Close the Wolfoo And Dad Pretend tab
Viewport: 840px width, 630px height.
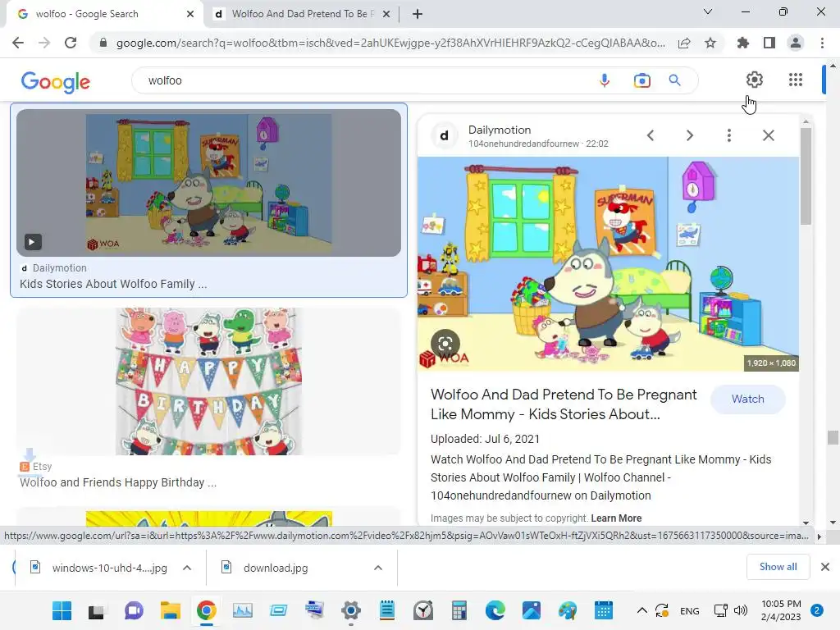pyautogui.click(x=386, y=14)
